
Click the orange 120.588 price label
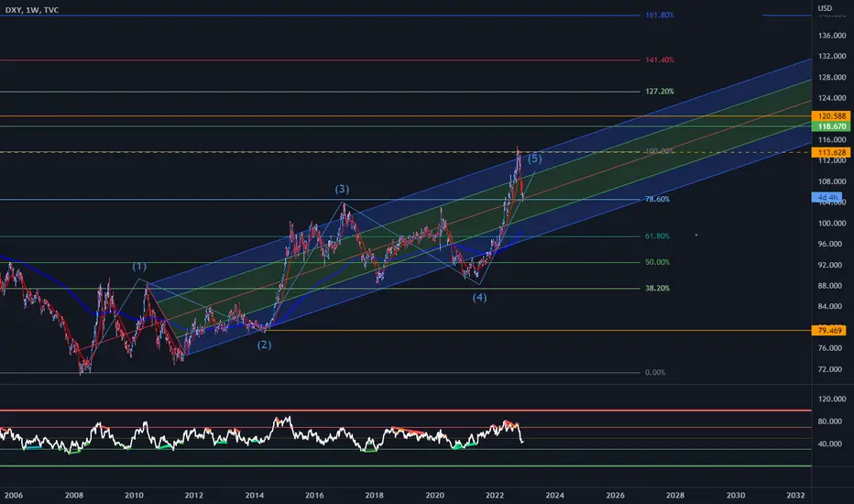click(x=831, y=116)
